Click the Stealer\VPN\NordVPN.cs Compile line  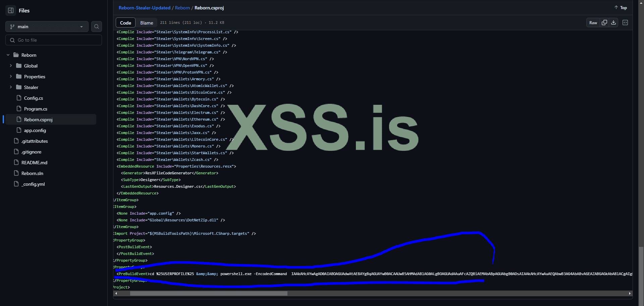pos(165,59)
